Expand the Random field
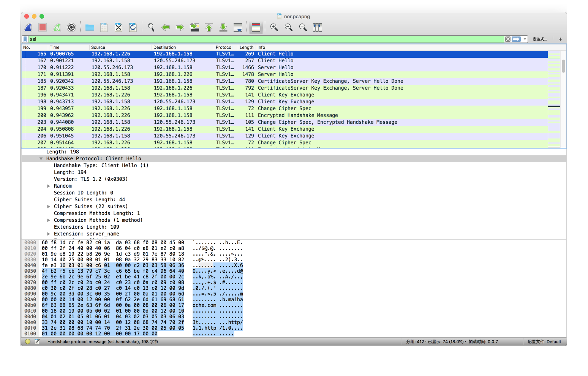588x376 pixels. point(49,186)
